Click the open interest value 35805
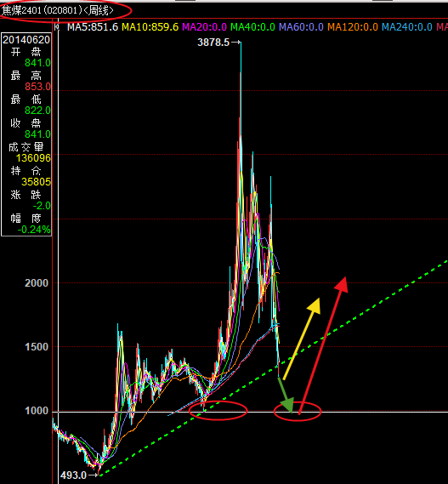Viewport: 448px width, 484px height. (x=36, y=181)
